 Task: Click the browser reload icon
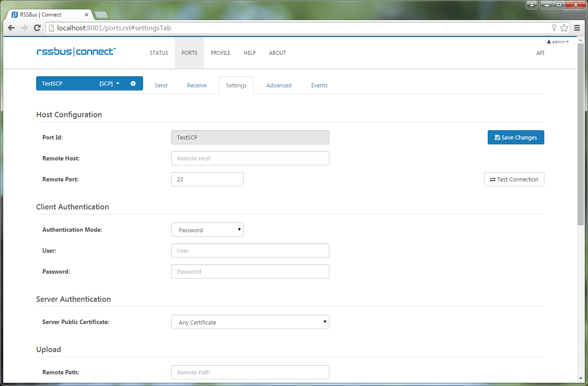pyautogui.click(x=37, y=28)
